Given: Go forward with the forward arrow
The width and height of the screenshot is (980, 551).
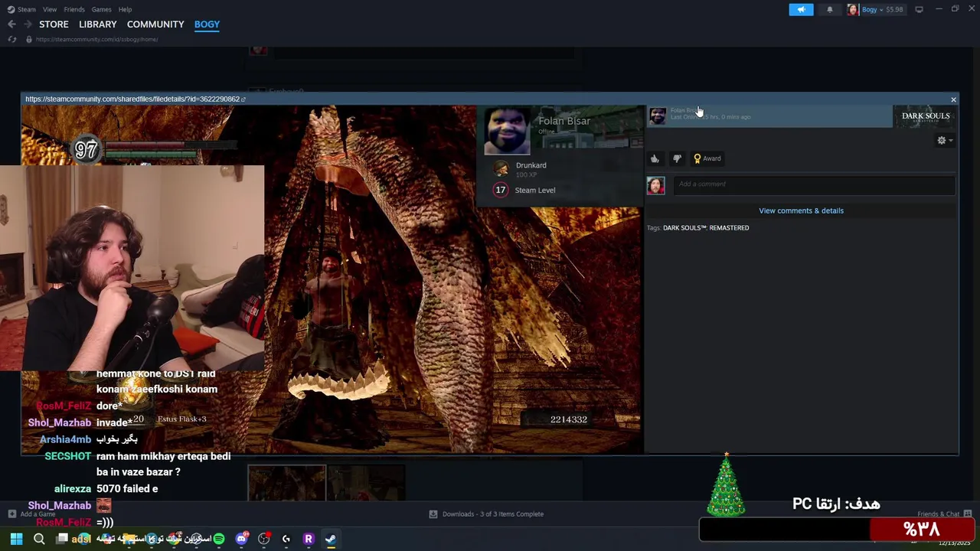Looking at the screenshot, I should tap(28, 24).
